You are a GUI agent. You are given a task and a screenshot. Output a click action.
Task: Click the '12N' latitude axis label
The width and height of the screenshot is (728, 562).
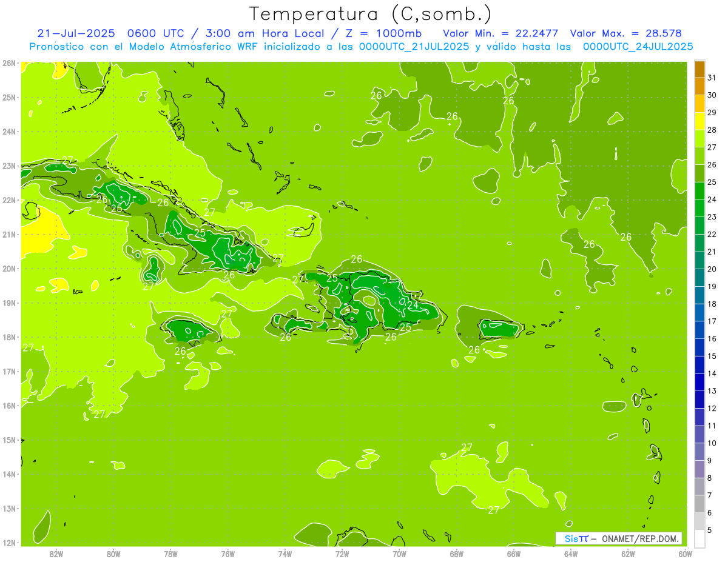[x=9, y=543]
